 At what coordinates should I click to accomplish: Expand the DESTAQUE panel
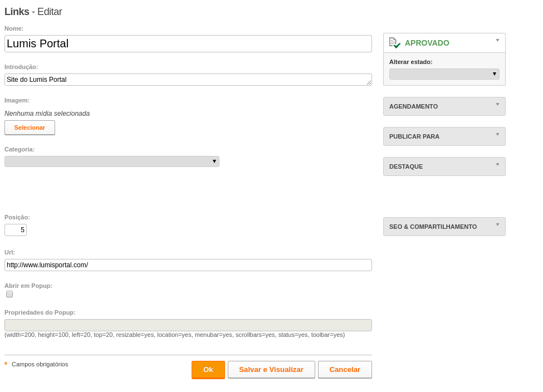[444, 166]
